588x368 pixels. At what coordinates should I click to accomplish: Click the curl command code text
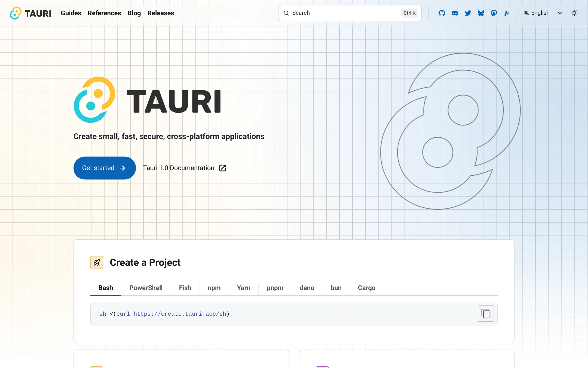click(x=164, y=314)
